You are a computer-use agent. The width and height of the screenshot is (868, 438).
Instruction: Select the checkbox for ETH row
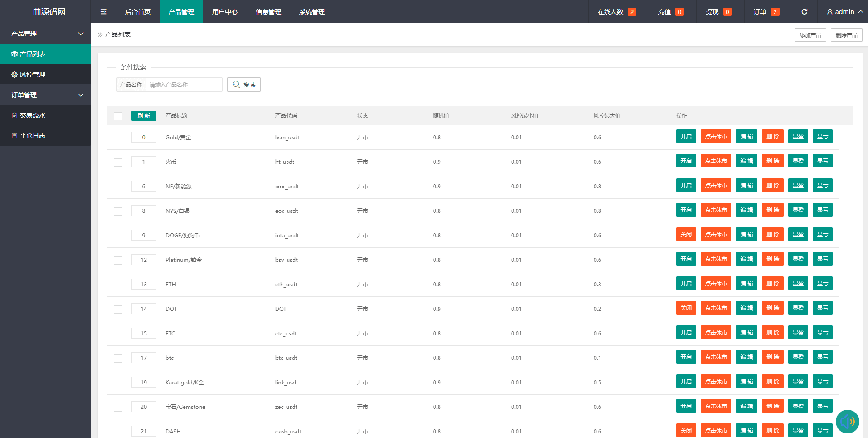click(118, 285)
